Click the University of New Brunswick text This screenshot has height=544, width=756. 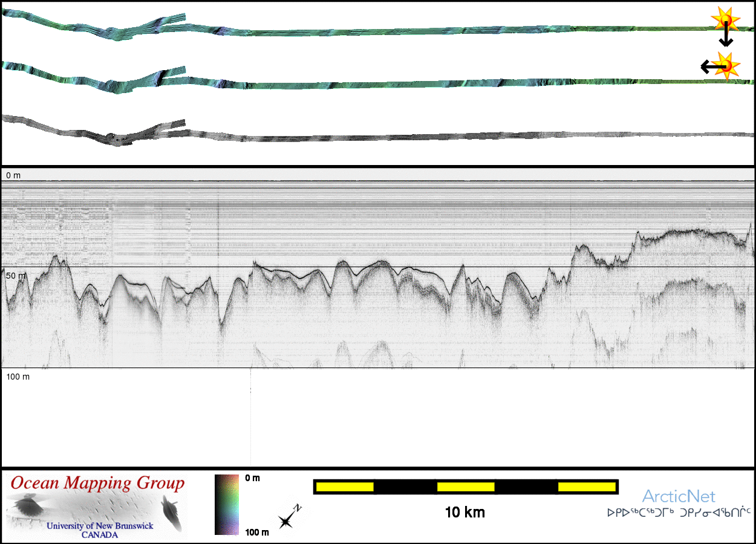click(x=100, y=526)
